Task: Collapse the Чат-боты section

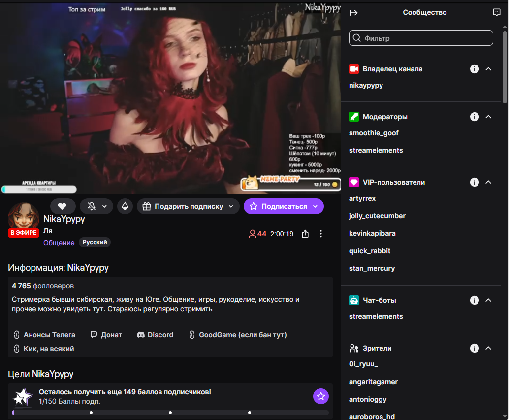Action: pos(488,300)
